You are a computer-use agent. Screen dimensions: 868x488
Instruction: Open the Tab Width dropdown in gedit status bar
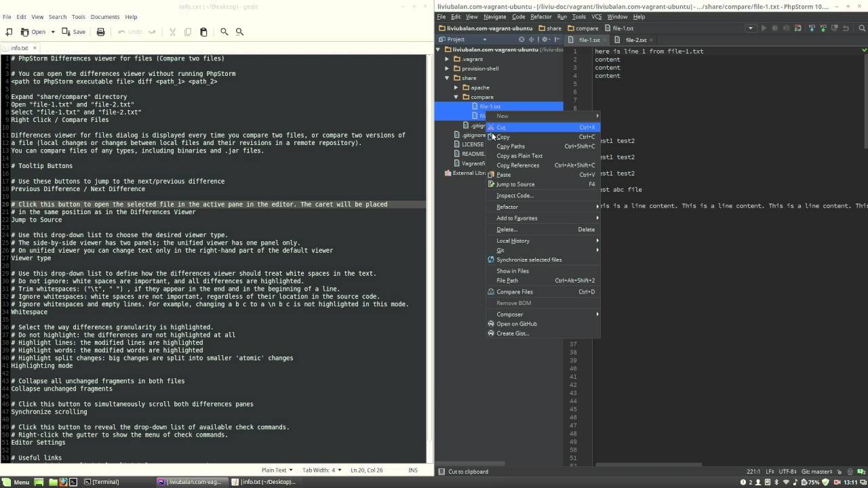click(x=321, y=470)
